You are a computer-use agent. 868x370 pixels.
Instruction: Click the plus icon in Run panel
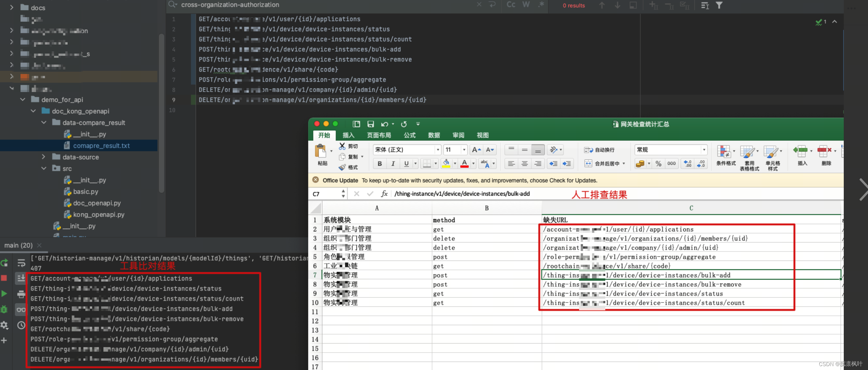point(4,340)
